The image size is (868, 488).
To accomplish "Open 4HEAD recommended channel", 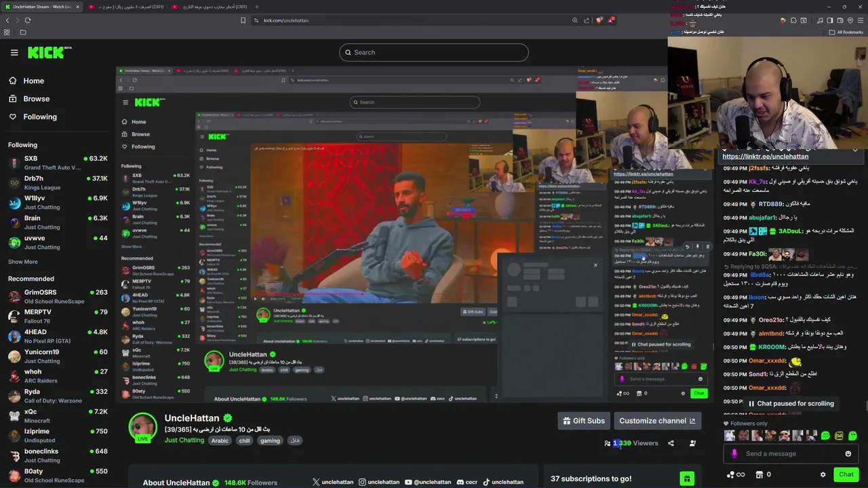I will 58,336.
